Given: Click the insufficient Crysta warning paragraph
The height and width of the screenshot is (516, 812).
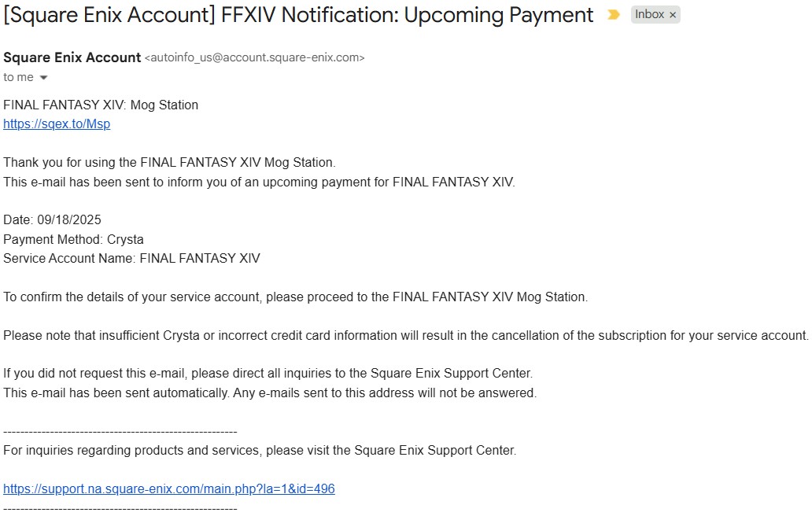Looking at the screenshot, I should (406, 335).
